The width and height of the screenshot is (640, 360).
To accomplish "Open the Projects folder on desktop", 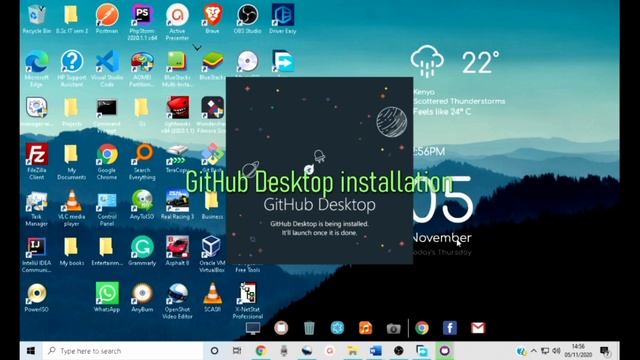I will click(x=72, y=111).
